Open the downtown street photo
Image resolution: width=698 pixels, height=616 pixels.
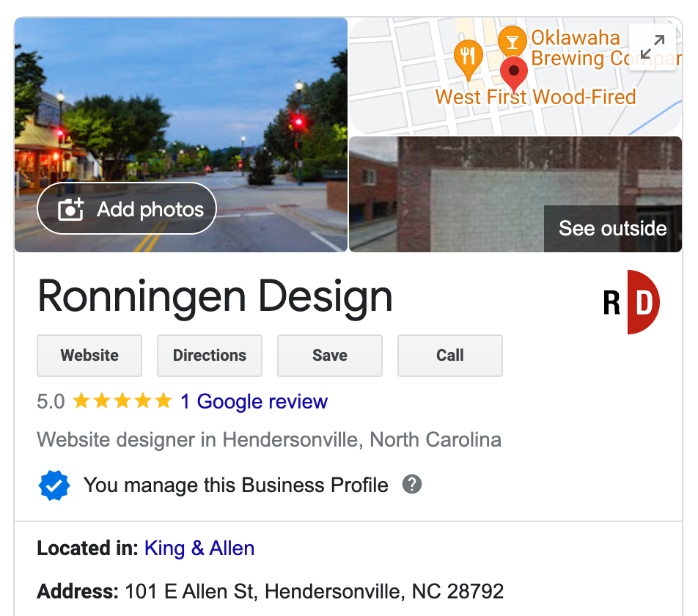(x=181, y=135)
